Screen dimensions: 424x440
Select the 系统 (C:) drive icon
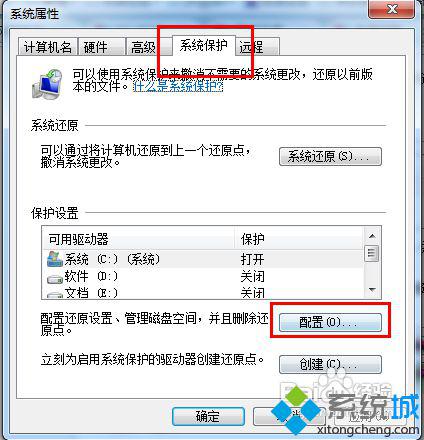[x=55, y=259]
